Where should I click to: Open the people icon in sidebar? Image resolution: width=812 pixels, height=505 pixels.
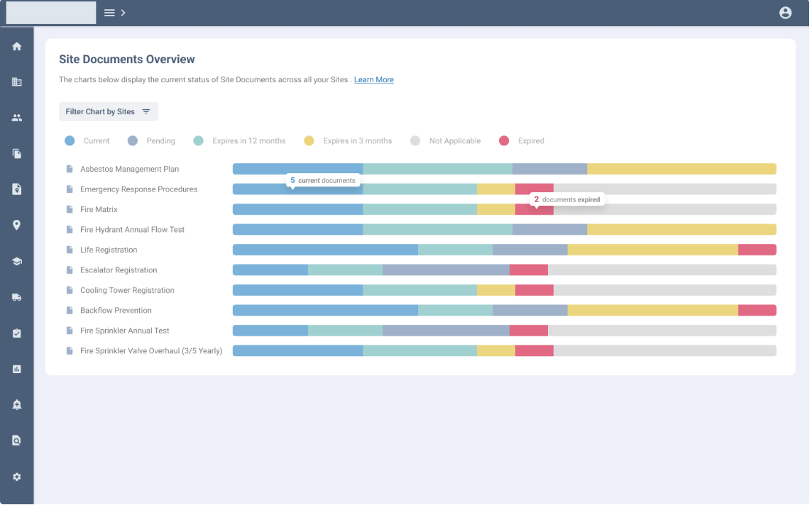tap(17, 118)
